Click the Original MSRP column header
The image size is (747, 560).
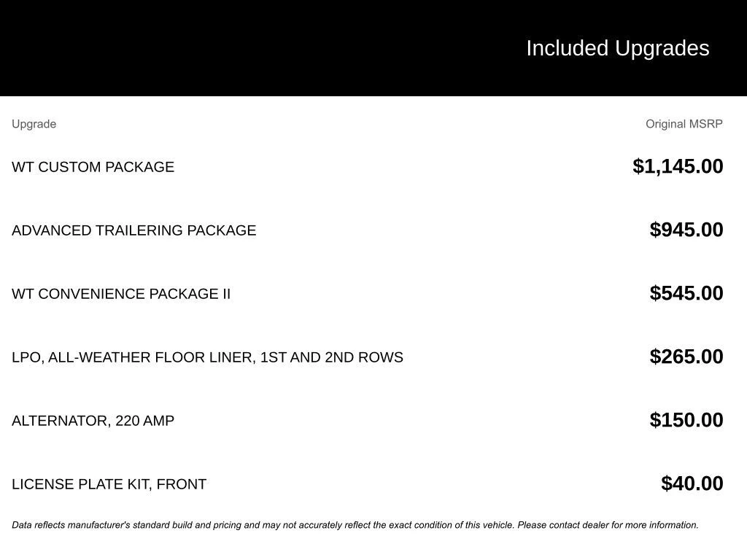[684, 124]
